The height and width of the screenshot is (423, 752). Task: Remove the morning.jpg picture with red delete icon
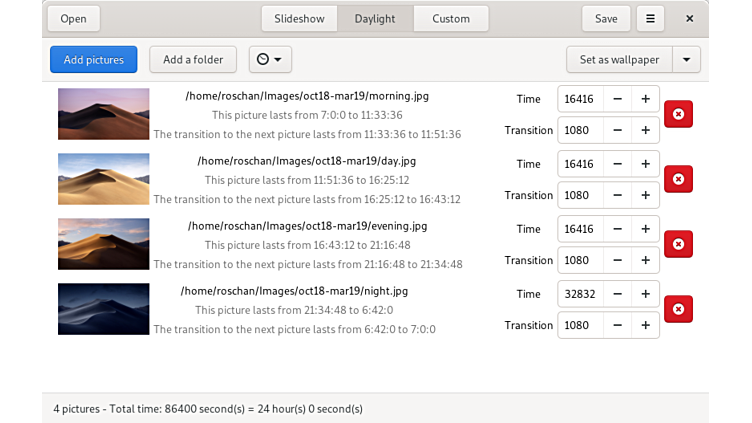click(678, 114)
